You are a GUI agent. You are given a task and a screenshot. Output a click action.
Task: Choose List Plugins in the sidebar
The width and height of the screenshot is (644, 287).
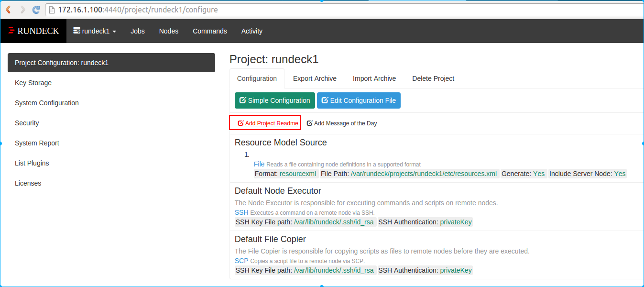point(32,163)
